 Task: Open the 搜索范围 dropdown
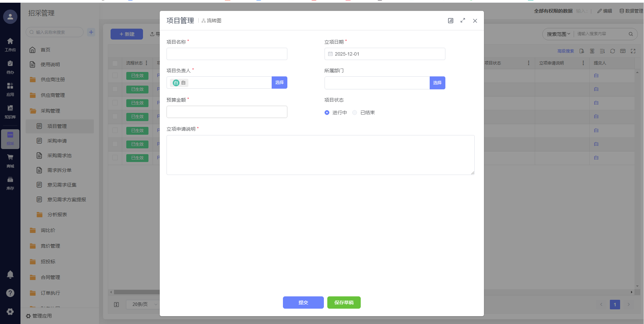point(558,34)
